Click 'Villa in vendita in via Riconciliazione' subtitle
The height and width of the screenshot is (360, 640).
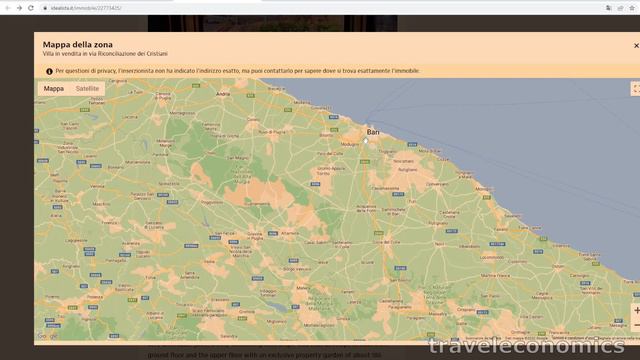coord(105,54)
